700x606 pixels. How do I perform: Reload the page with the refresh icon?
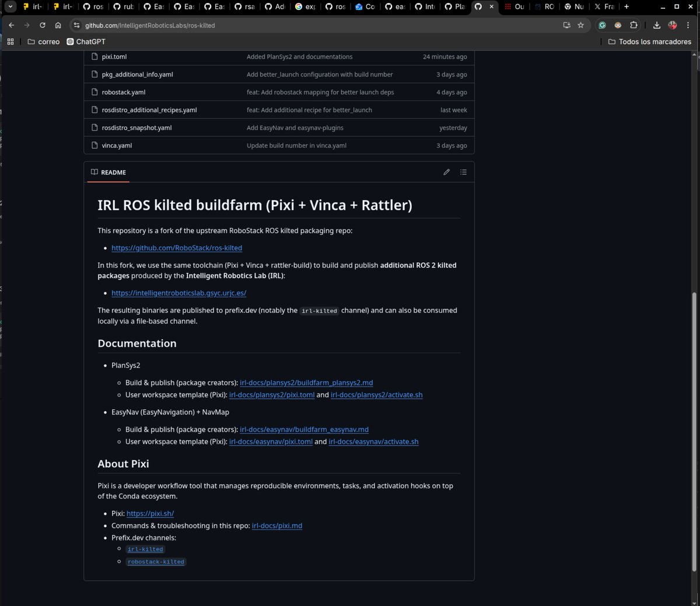43,25
